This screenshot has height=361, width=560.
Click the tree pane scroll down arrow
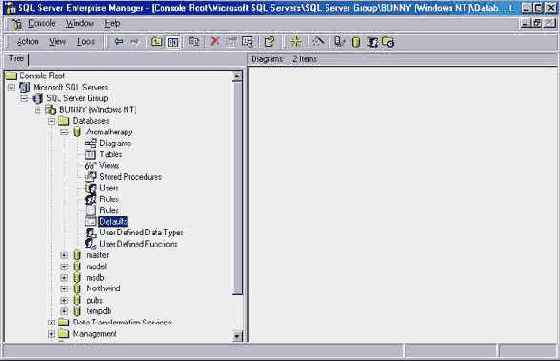237,336
